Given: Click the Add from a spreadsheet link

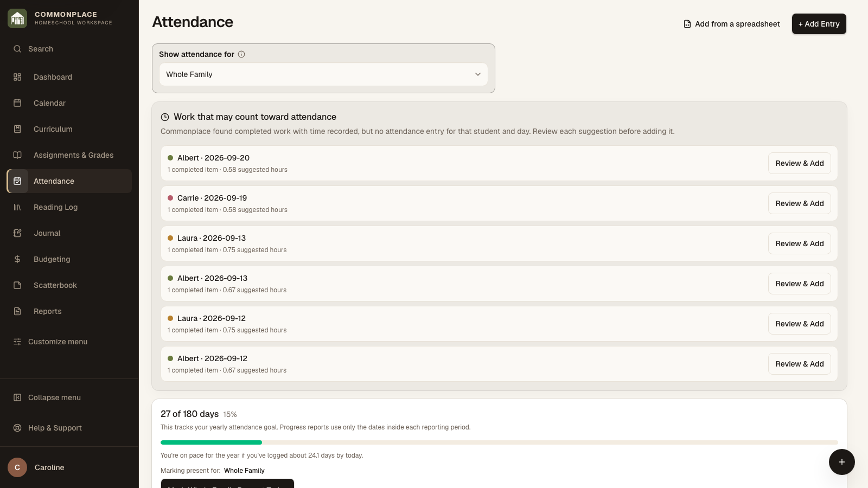Looking at the screenshot, I should [732, 24].
